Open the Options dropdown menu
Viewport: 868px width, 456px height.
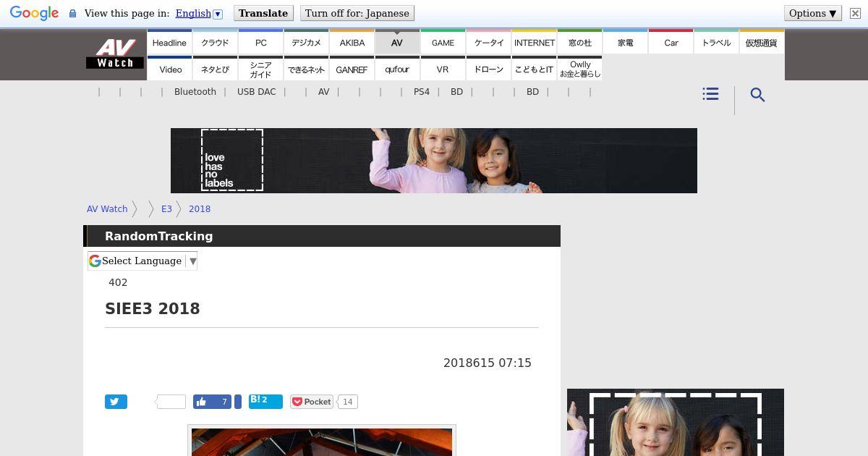[x=813, y=13]
